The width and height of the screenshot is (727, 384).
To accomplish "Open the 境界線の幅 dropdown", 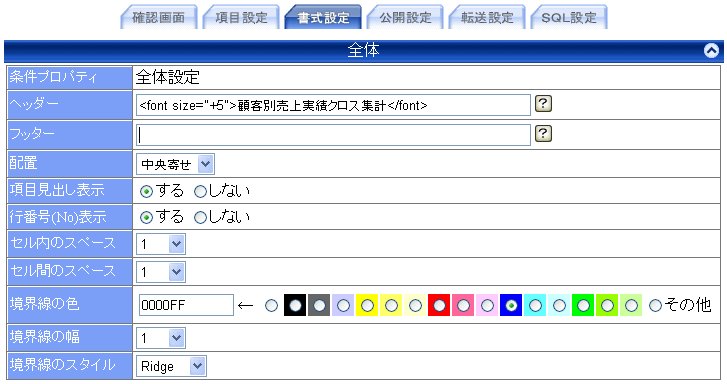I will (x=161, y=338).
